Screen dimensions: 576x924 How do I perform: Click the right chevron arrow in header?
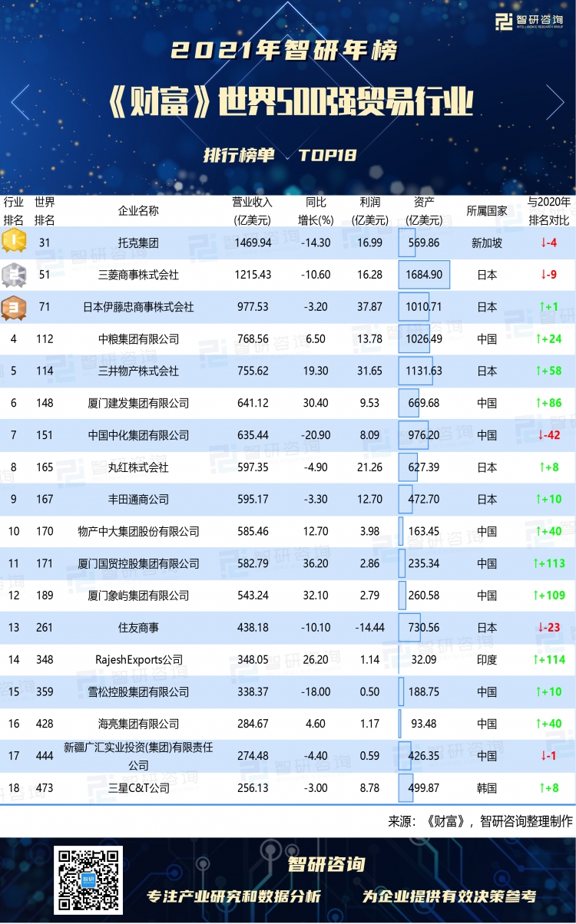556,103
